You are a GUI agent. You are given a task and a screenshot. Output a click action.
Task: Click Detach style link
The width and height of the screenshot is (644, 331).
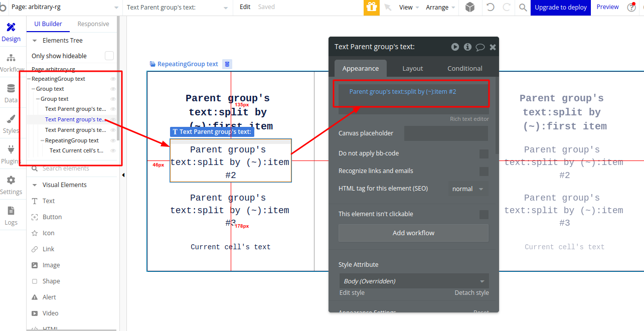click(471, 293)
